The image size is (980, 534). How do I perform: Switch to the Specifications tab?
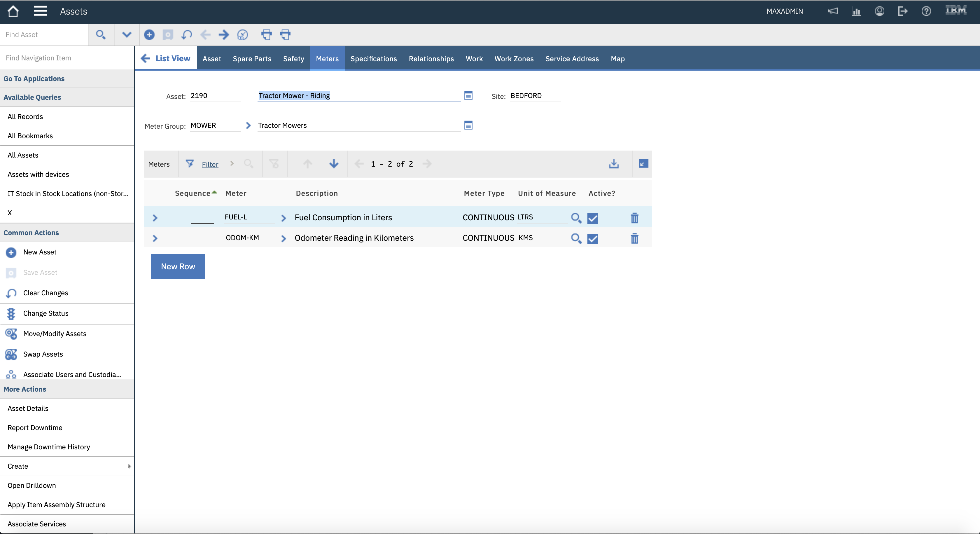373,59
